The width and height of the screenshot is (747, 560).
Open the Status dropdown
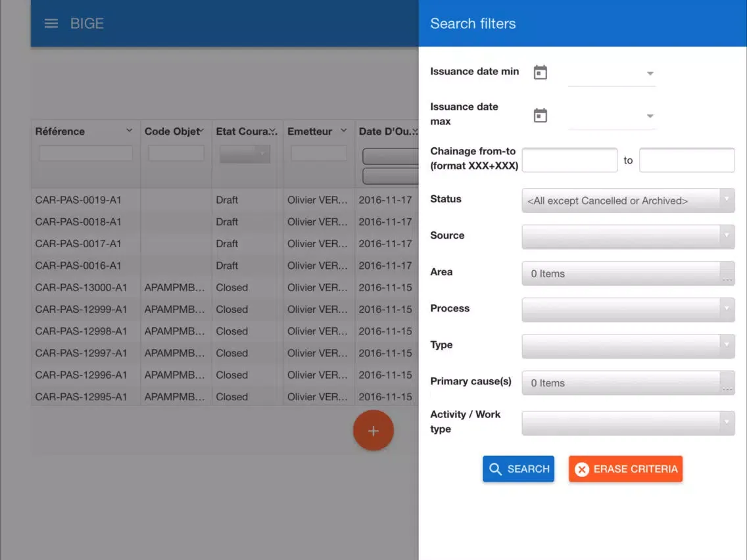click(x=627, y=201)
